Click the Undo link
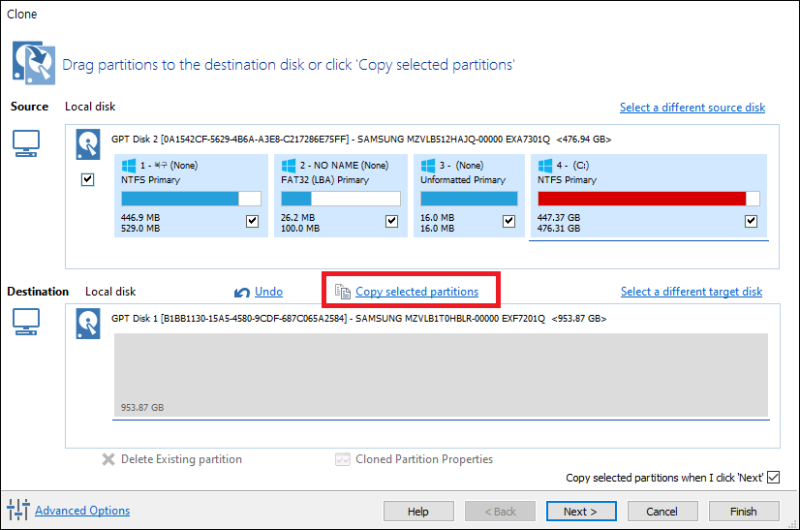This screenshot has height=530, width=800. click(x=269, y=292)
